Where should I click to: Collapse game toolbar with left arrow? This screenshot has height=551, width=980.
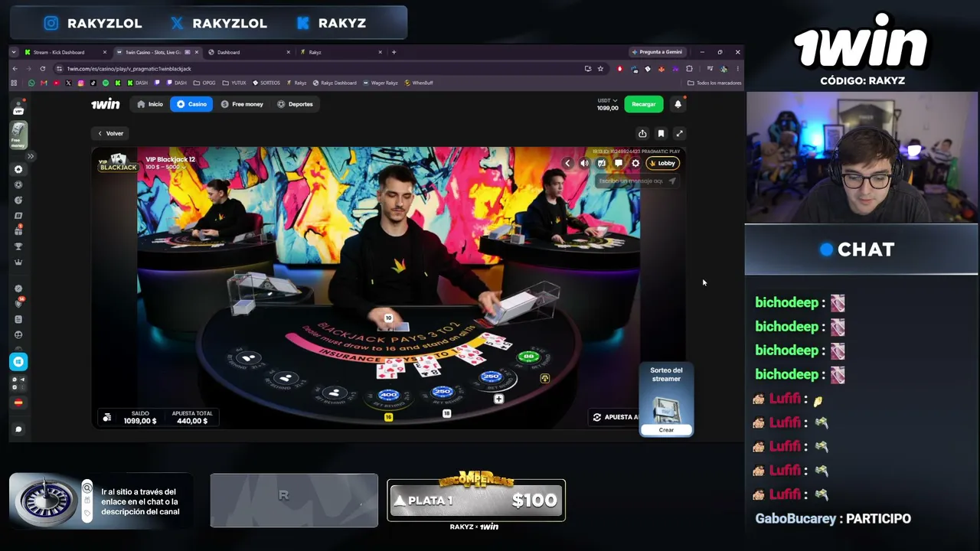(x=567, y=163)
